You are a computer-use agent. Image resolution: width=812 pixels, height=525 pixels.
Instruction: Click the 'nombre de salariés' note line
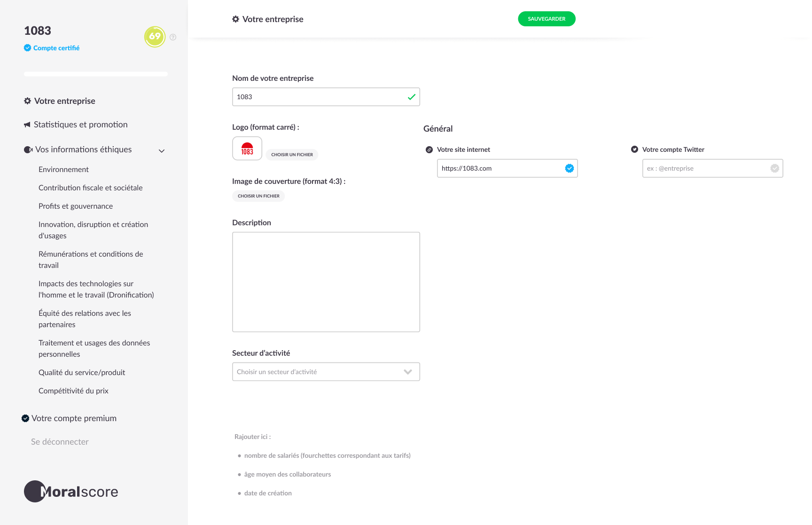point(328,455)
